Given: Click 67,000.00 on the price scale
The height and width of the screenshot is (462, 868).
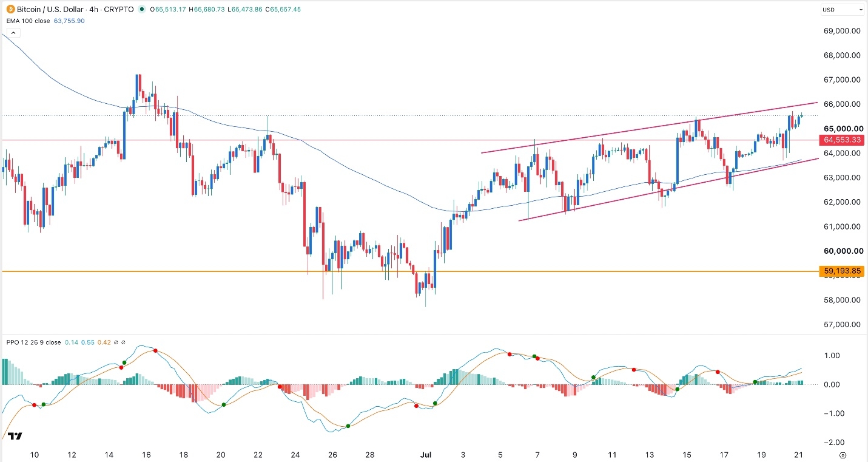Looking at the screenshot, I should click(841, 80).
